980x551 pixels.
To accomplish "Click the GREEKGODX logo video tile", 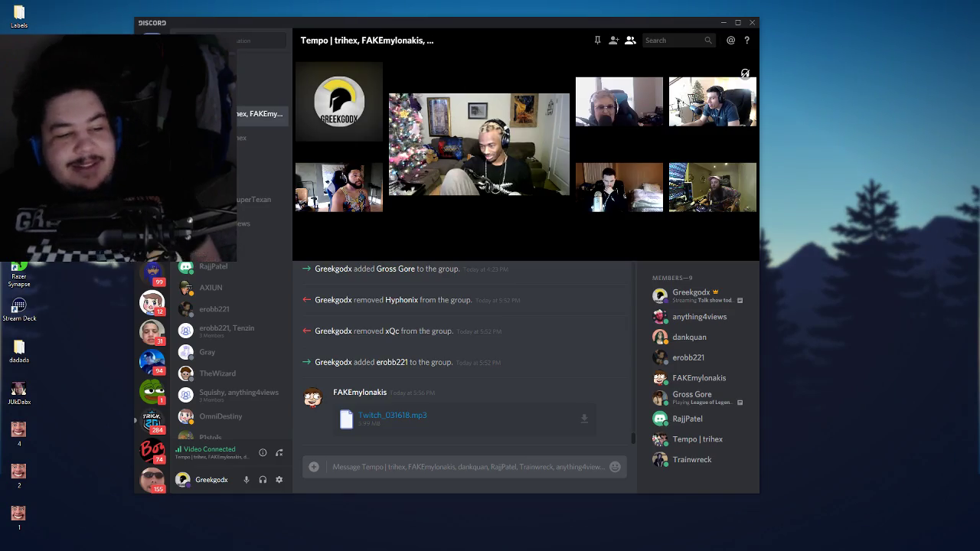I will click(339, 102).
